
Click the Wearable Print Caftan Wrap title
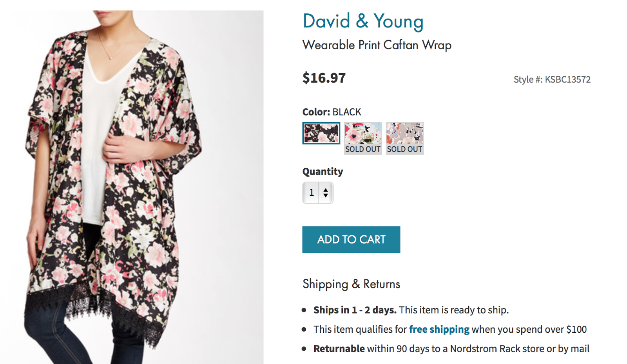coord(377,45)
